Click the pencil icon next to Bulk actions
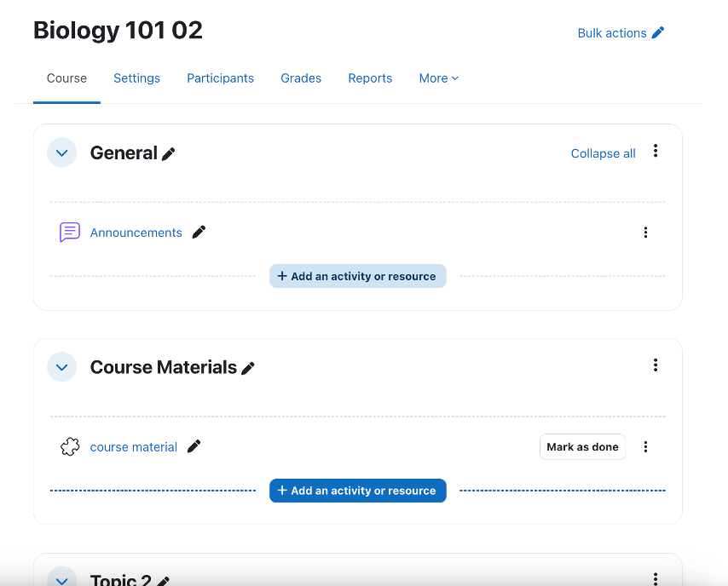 (656, 32)
